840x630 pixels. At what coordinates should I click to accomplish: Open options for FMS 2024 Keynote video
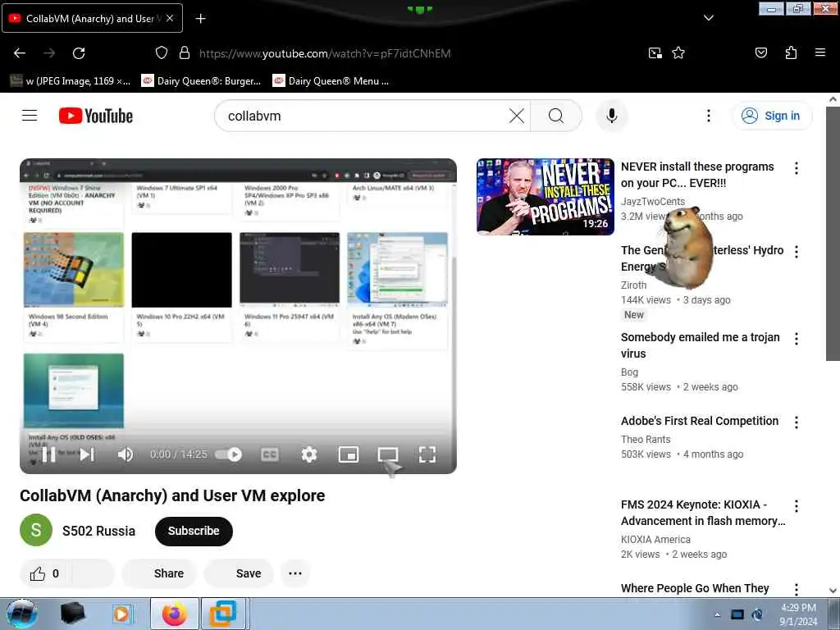pyautogui.click(x=796, y=505)
